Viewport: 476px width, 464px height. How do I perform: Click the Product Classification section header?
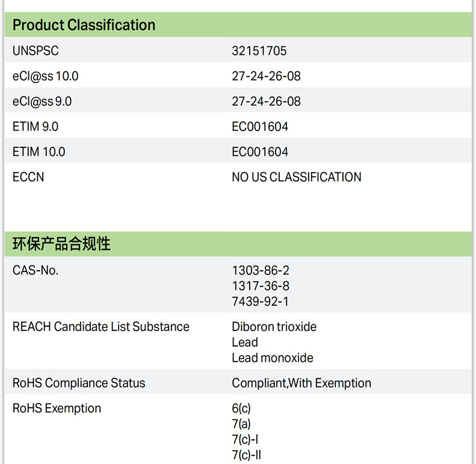pyautogui.click(x=84, y=25)
